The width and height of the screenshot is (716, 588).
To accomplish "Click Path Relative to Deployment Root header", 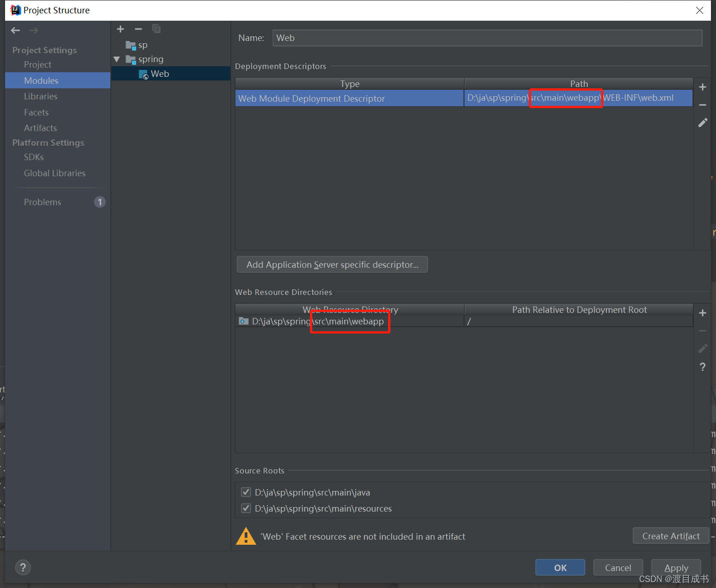I will click(x=579, y=310).
